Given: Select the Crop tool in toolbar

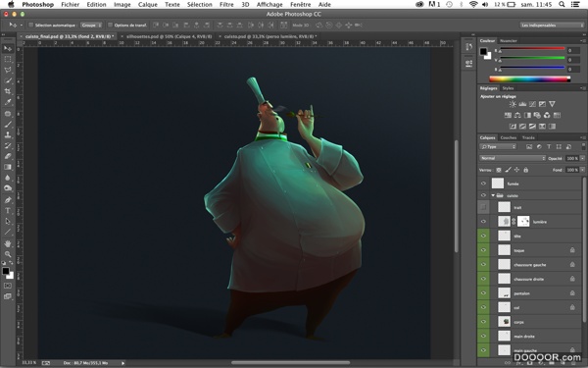Looking at the screenshot, I should [x=8, y=91].
